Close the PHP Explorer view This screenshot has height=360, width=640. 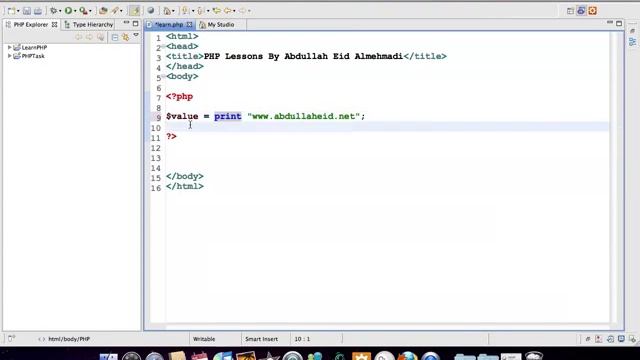click(x=54, y=24)
